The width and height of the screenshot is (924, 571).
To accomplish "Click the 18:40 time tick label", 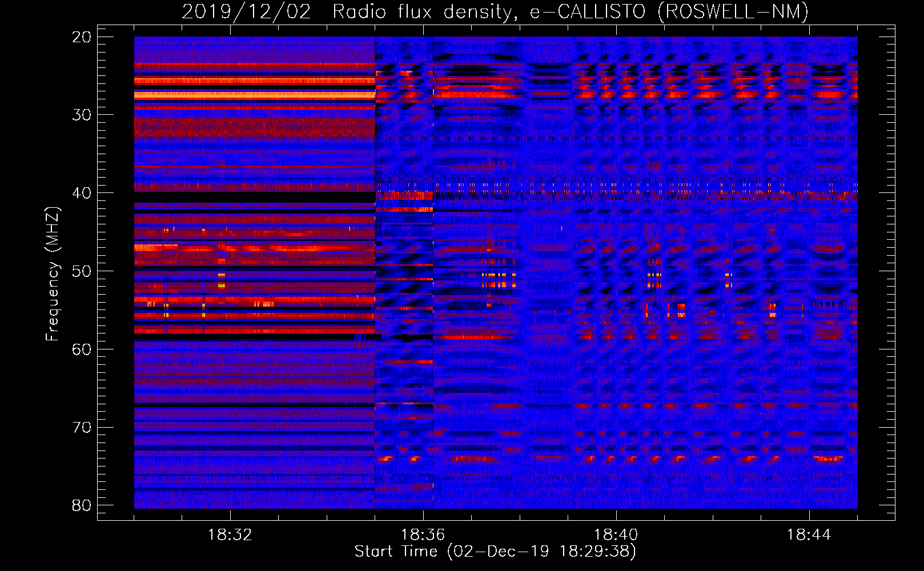I will (x=616, y=535).
